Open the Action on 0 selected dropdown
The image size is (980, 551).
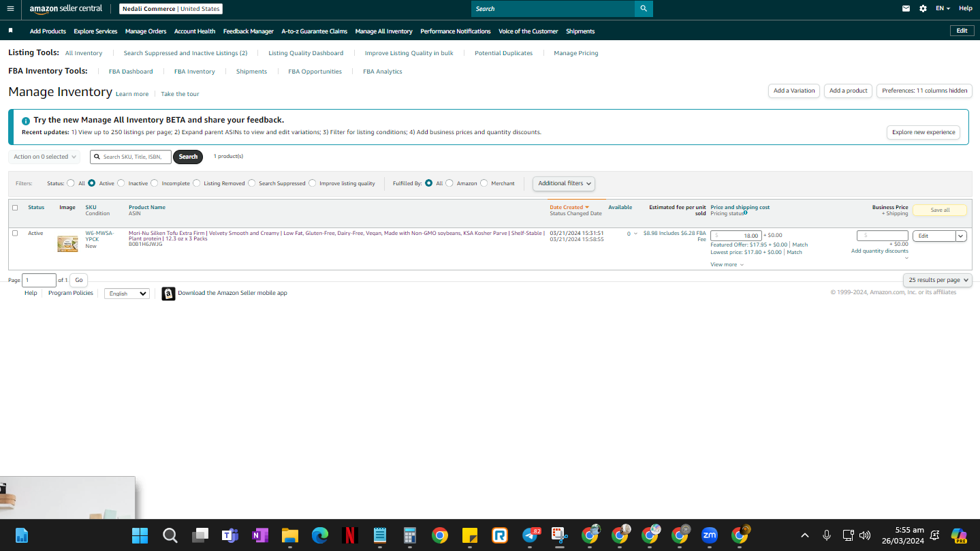coord(44,157)
